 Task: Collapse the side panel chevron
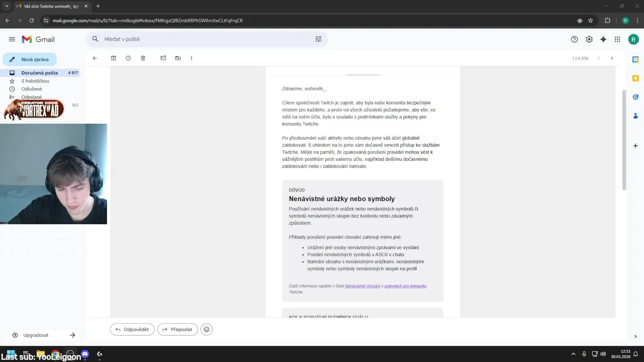click(635, 336)
